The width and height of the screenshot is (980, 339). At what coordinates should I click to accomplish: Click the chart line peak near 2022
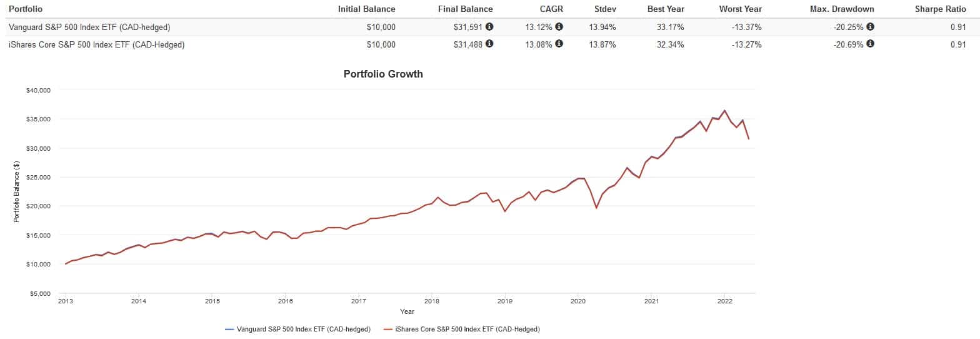tap(724, 111)
